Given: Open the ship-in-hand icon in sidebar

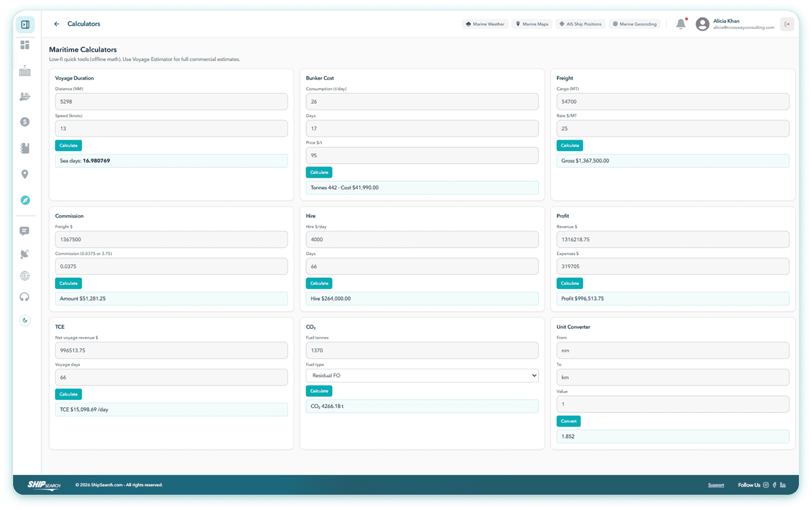Looking at the screenshot, I should click(25, 97).
